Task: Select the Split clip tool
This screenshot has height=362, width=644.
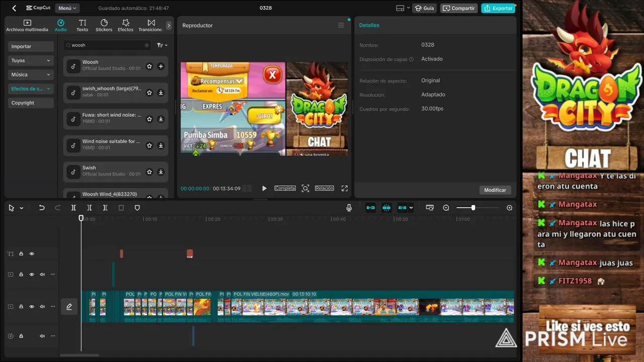Action: 73,208
